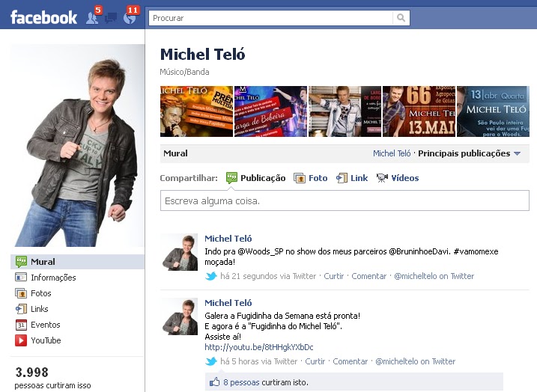
Task: Open the 13 abr Quarta thumbnail
Action: pyautogui.click(x=493, y=111)
